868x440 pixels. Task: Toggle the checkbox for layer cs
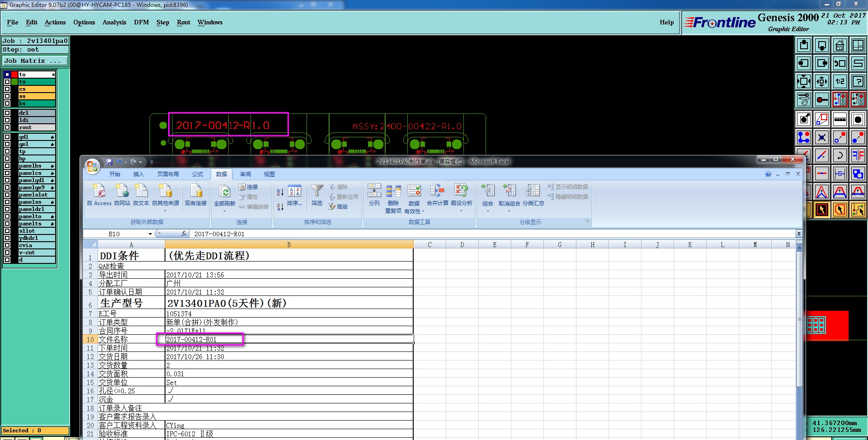click(x=7, y=89)
